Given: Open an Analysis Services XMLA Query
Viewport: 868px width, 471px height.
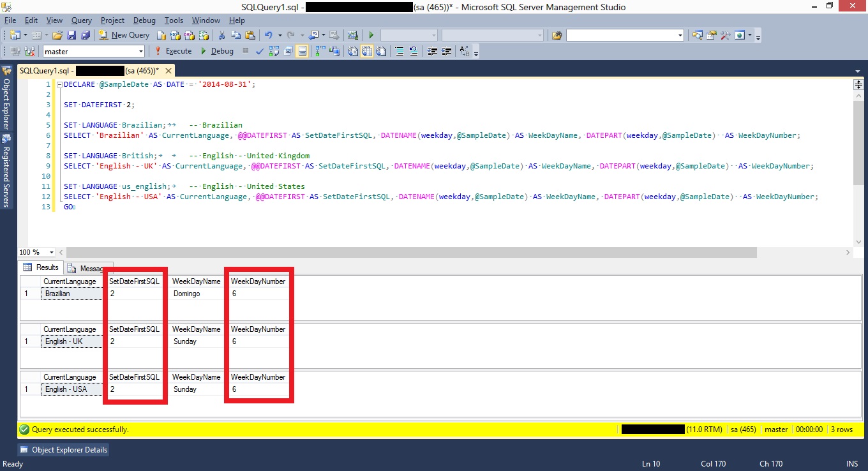Looking at the screenshot, I should tap(204, 35).
